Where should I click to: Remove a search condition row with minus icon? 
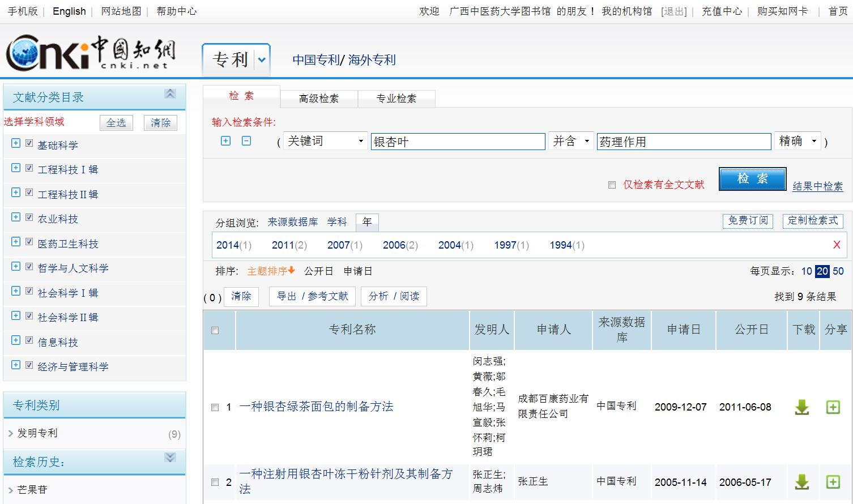click(x=246, y=141)
